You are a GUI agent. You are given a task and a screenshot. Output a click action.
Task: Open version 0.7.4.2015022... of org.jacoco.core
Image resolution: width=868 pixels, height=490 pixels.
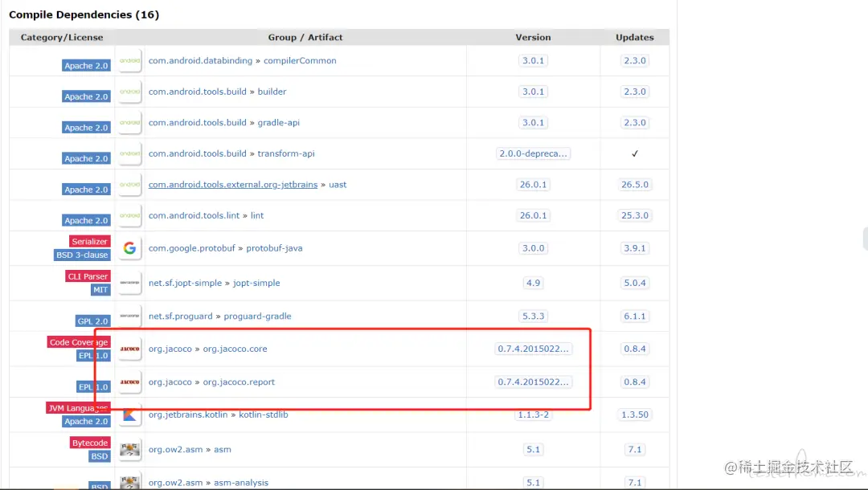point(533,349)
